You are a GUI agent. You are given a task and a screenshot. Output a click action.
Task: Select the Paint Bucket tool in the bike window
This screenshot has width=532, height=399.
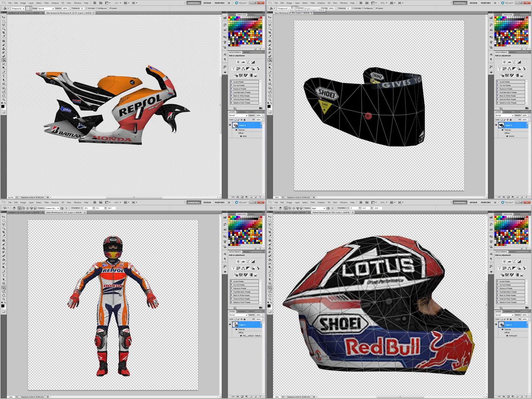[4, 60]
